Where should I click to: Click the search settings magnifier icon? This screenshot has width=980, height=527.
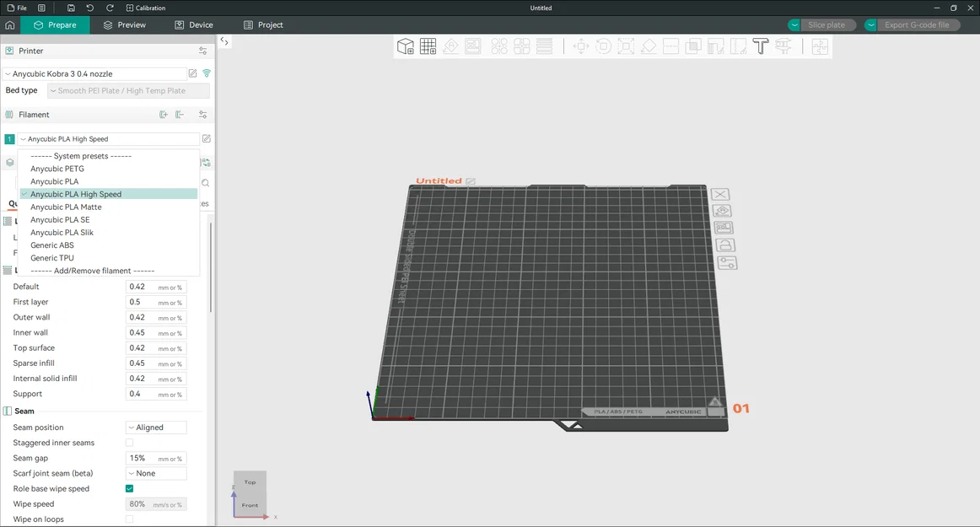205,183
